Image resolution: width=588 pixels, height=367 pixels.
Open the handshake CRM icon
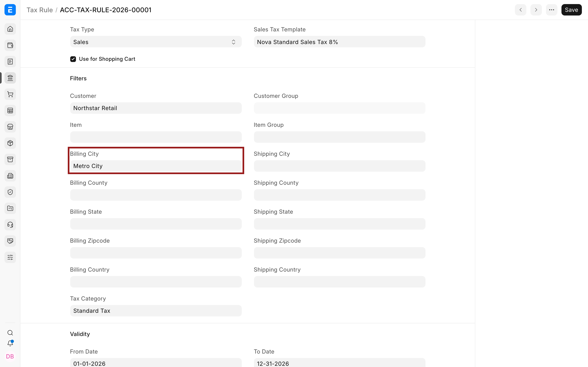click(x=10, y=241)
